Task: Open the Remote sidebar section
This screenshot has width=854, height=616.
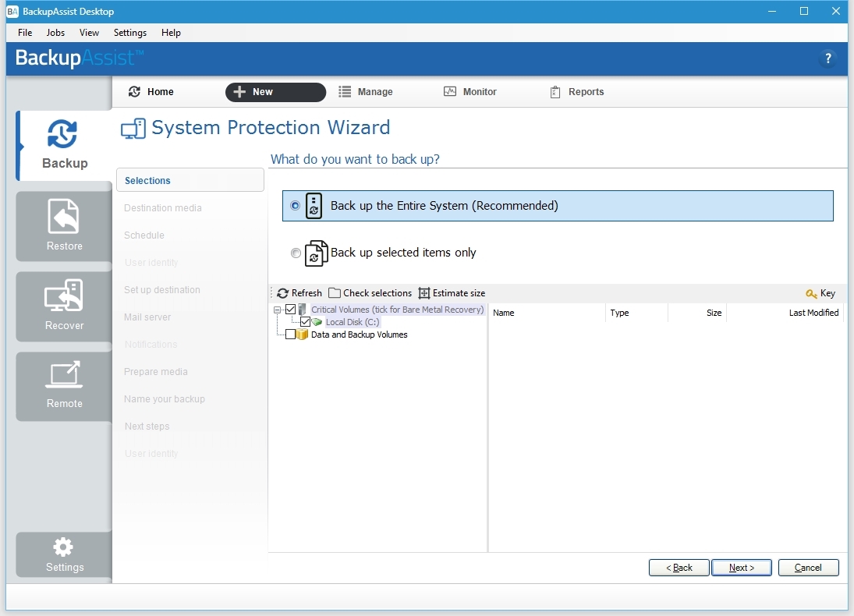Action: [64, 386]
